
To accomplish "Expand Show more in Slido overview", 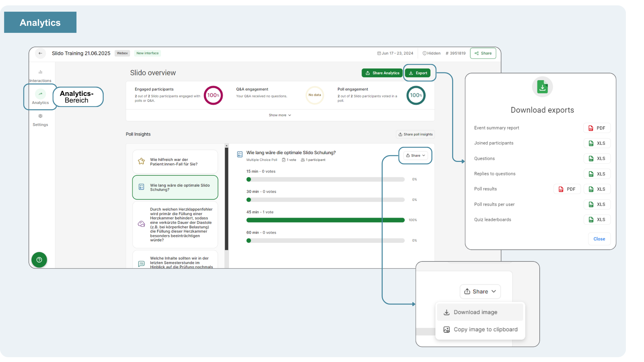I will 280,115.
